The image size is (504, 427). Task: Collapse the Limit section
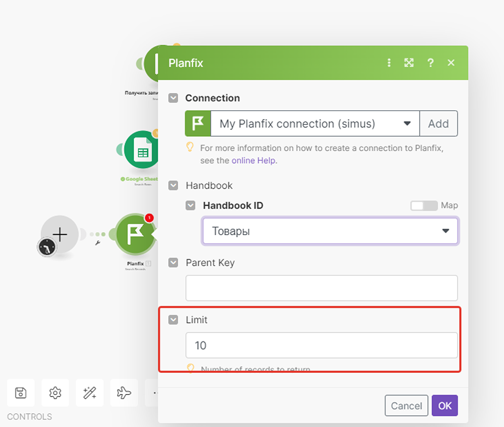coord(173,320)
